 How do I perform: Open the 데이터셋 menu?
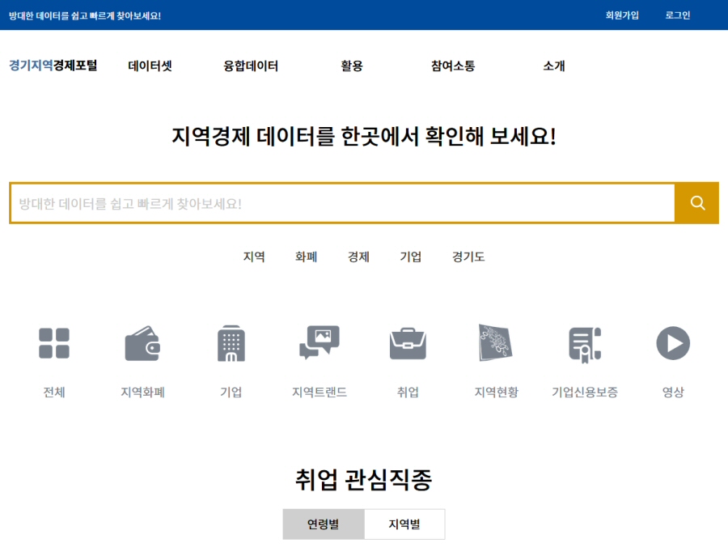pyautogui.click(x=150, y=66)
